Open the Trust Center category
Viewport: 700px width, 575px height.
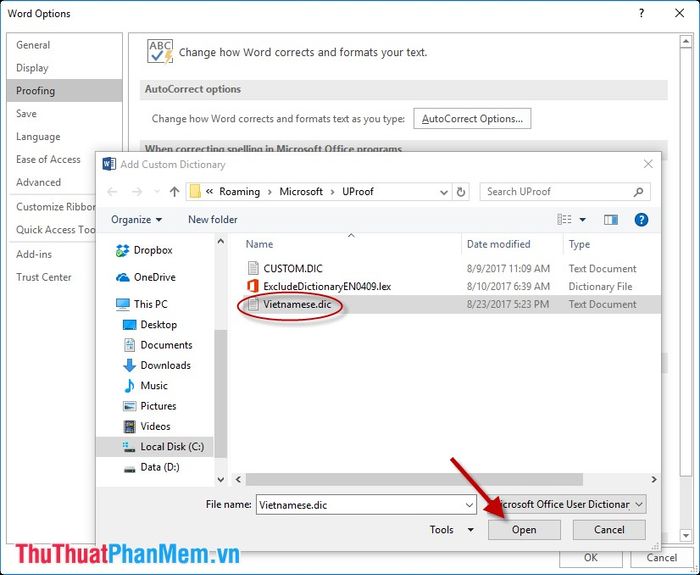point(52,277)
